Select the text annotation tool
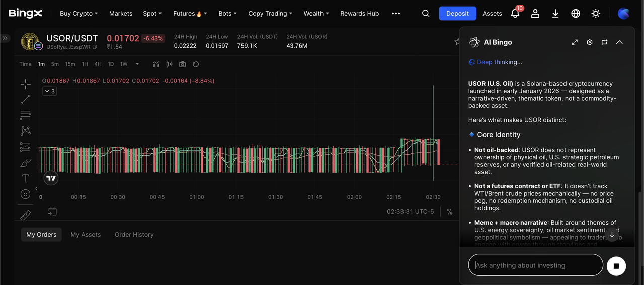Viewport: 644px width, 285px height. pyautogui.click(x=25, y=178)
